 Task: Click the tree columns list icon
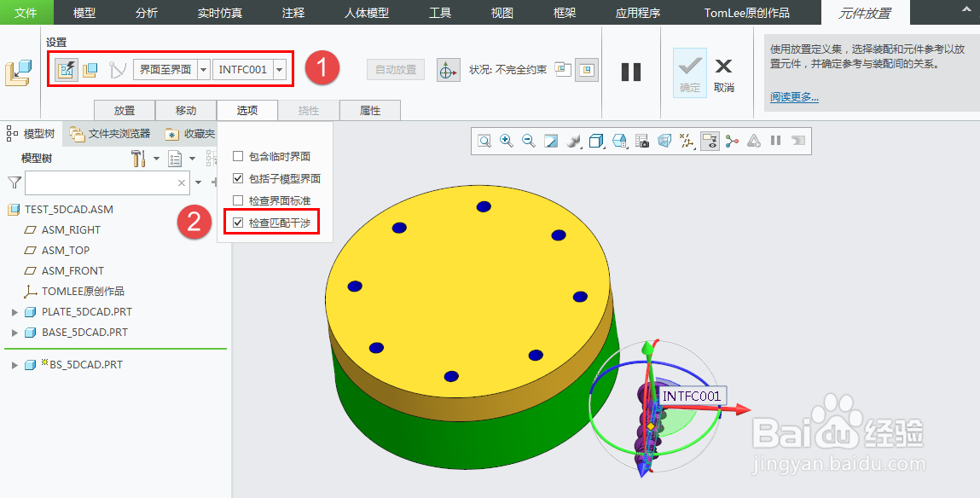pos(175,159)
